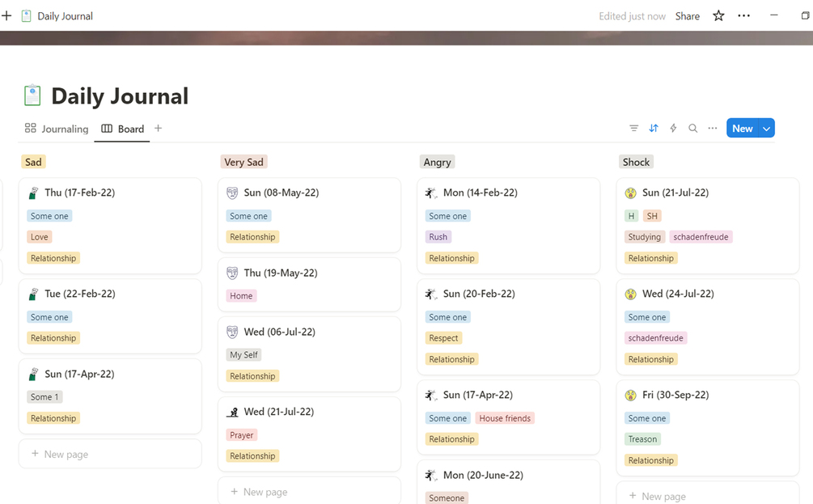813x504 pixels.
Task: Click the Shock column header tag
Action: click(x=636, y=162)
